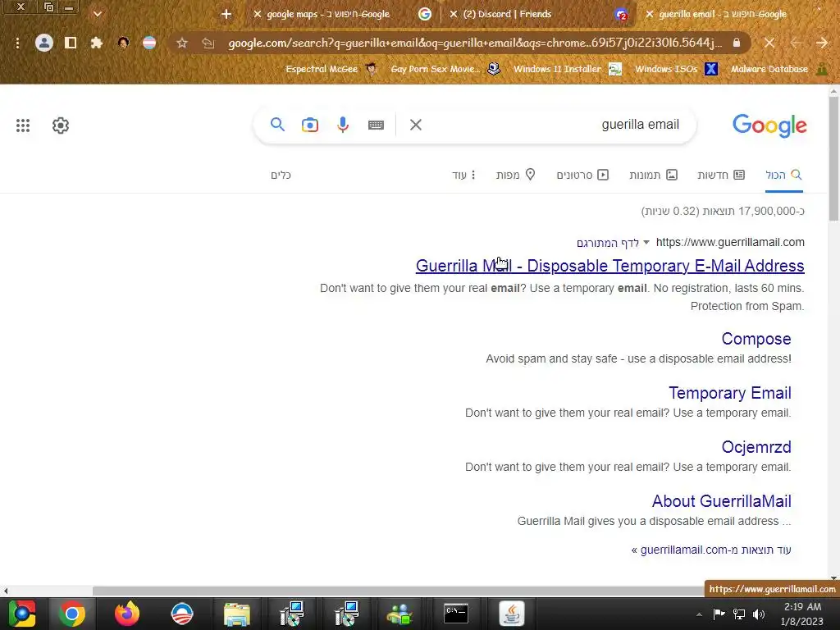840x630 pixels.
Task: Open a new tab with the plus button
Action: pos(226,14)
